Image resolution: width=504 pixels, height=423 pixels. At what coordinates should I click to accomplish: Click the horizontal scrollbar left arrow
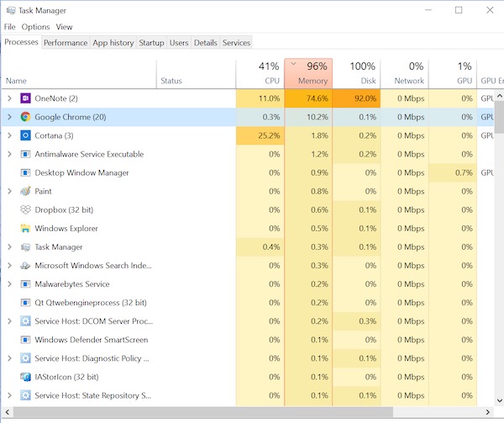pos(7,412)
